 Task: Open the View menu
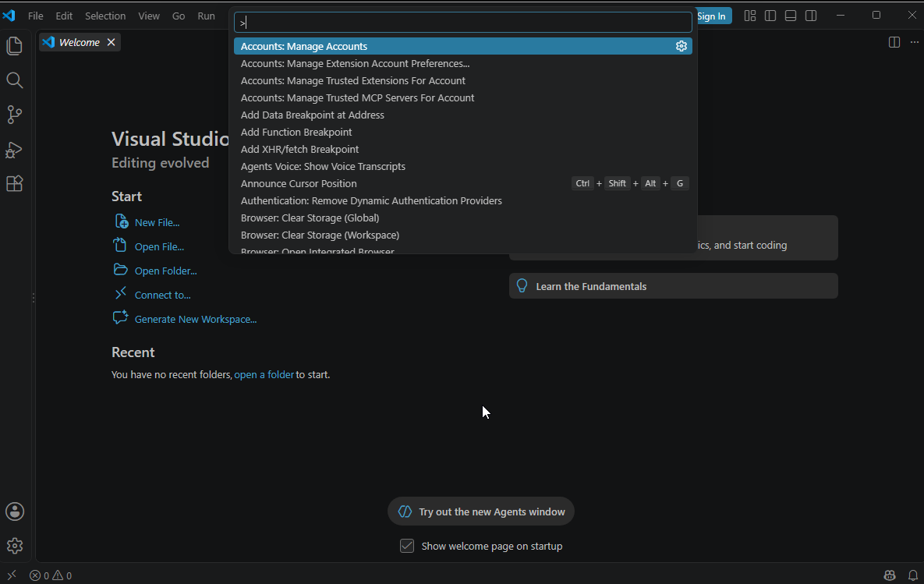(149, 16)
